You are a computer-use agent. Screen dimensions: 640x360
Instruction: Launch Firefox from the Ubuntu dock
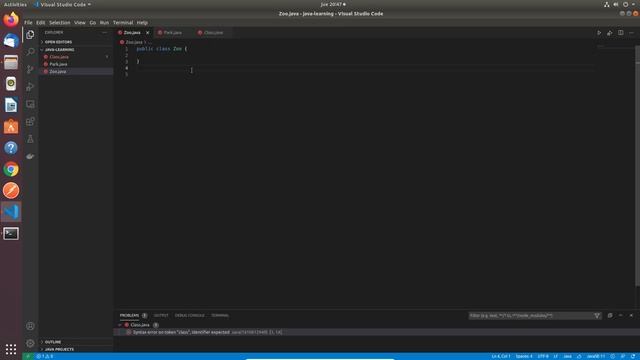click(x=11, y=20)
